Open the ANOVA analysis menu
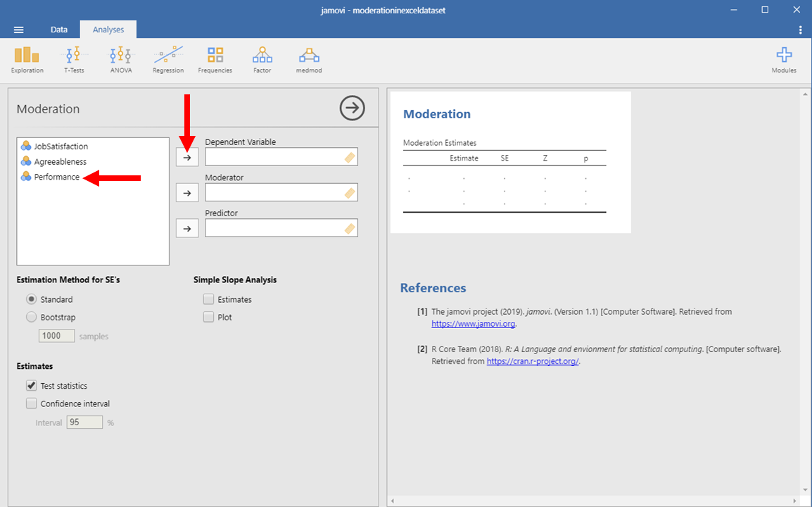 pos(120,59)
